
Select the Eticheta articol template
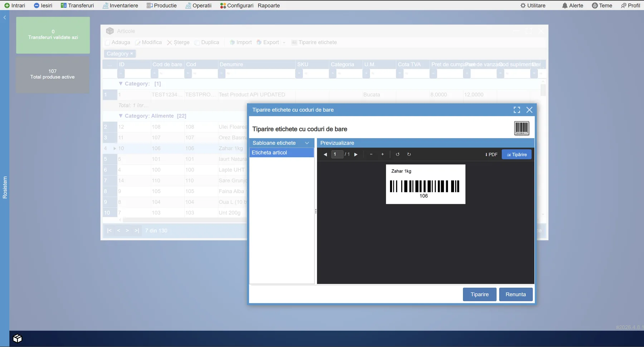click(269, 152)
